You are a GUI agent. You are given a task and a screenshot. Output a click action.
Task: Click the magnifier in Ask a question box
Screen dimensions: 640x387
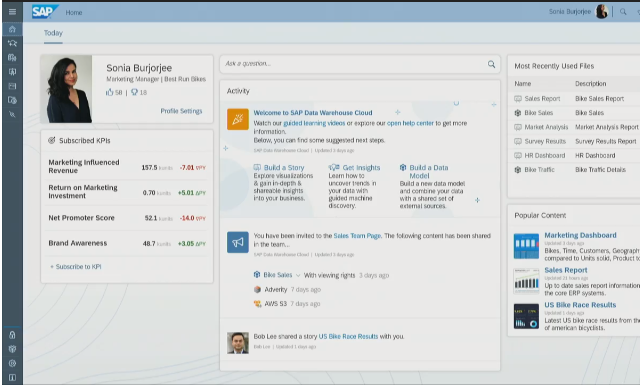(491, 64)
